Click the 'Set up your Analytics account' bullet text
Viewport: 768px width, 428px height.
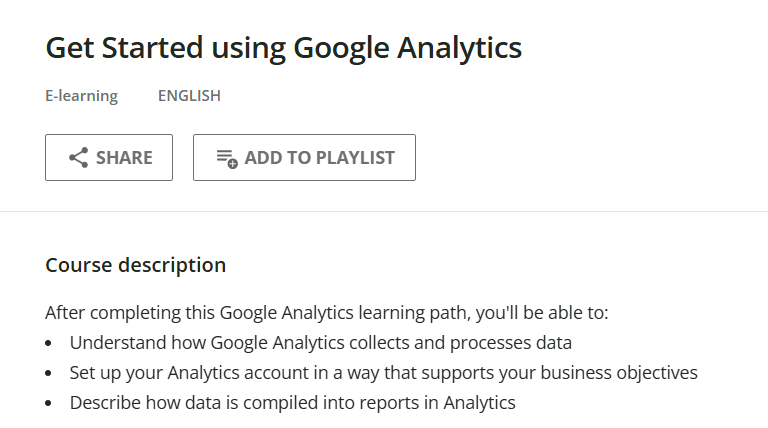pyautogui.click(x=383, y=373)
